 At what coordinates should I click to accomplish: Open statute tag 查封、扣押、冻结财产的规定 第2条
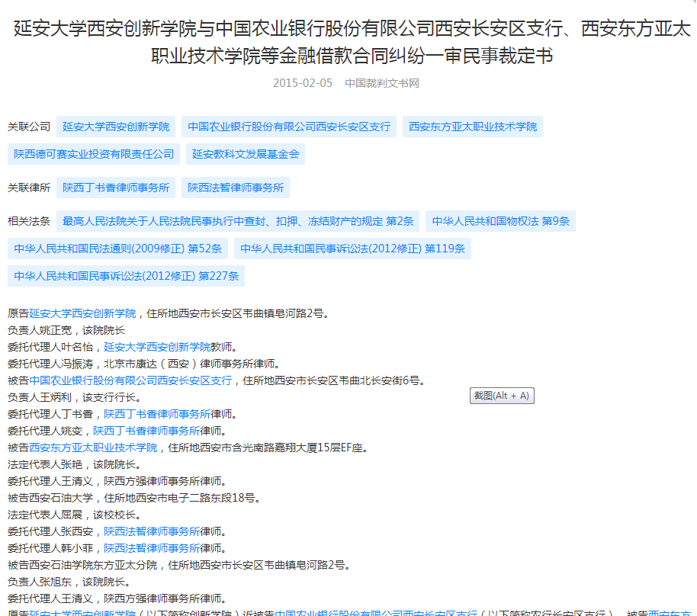point(238,221)
